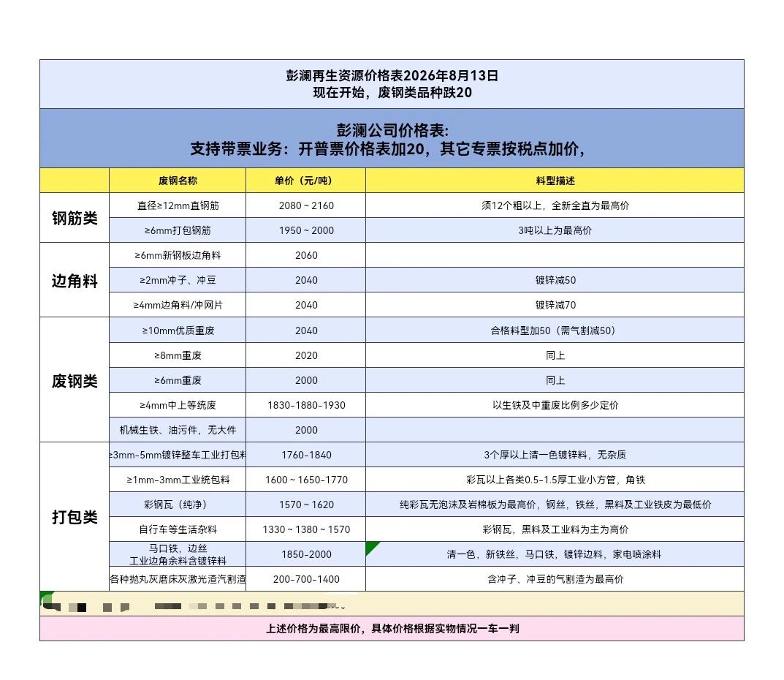Screen dimensions: 784x680
Task: Click the 料型描述 column header
Action: 555,181
